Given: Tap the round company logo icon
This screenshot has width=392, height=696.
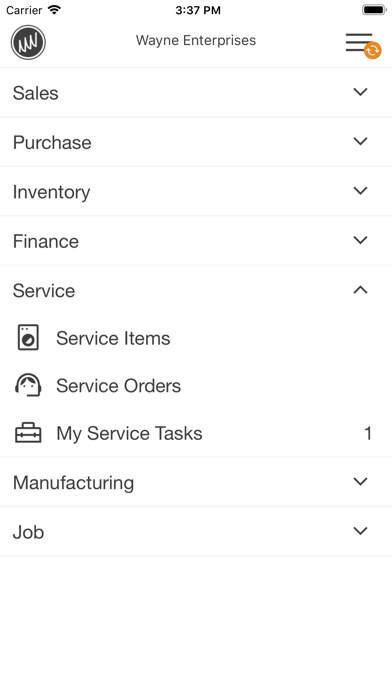Looking at the screenshot, I should pyautogui.click(x=28, y=42).
